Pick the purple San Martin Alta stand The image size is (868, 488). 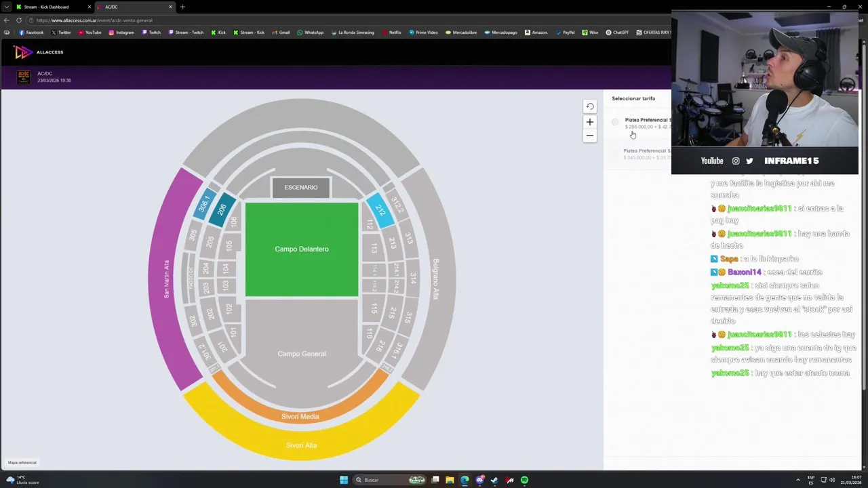[167, 279]
